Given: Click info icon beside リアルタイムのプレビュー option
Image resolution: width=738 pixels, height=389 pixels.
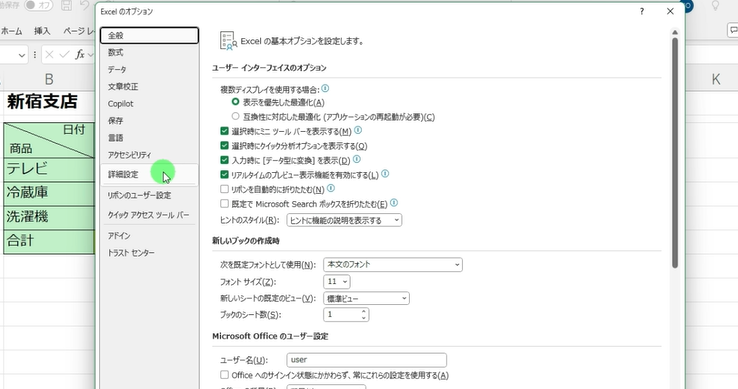Looking at the screenshot, I should 385,174.
